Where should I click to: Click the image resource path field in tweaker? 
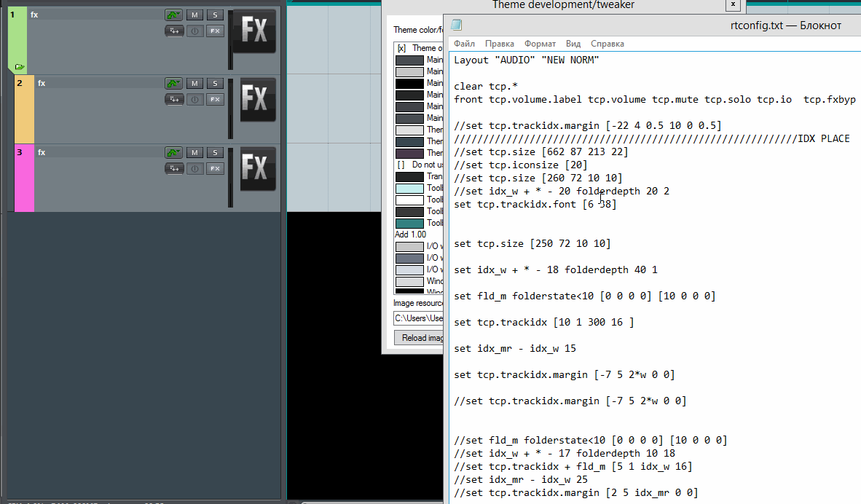(418, 318)
